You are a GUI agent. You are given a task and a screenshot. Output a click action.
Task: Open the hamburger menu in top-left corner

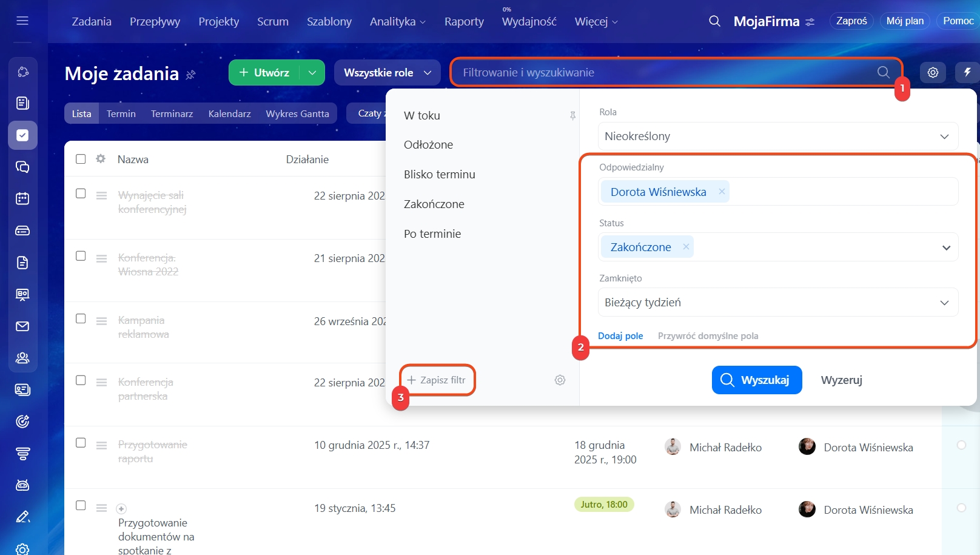pos(22,21)
